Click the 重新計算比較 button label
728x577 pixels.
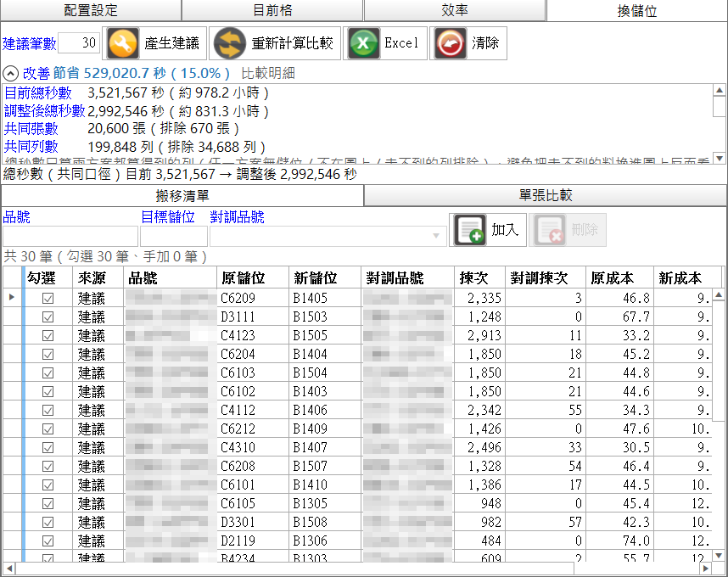[292, 43]
